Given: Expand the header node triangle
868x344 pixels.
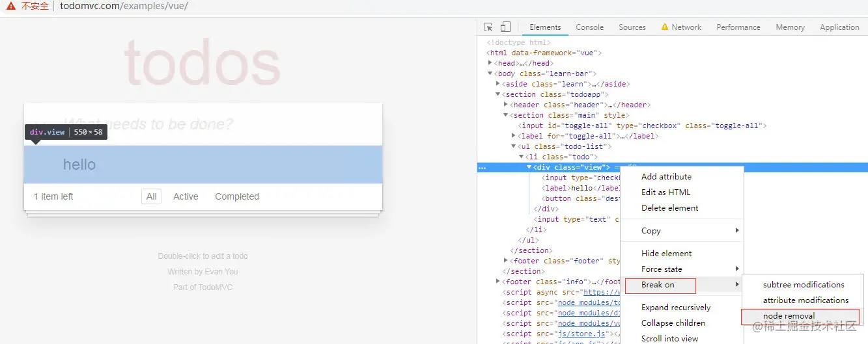Looking at the screenshot, I should [x=506, y=105].
